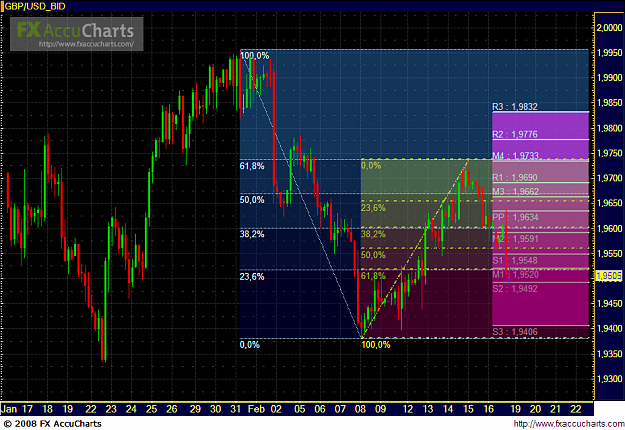Screen dimensions: 625x430
Task: Select the S1 : 1,9548 support label
Action: point(515,261)
